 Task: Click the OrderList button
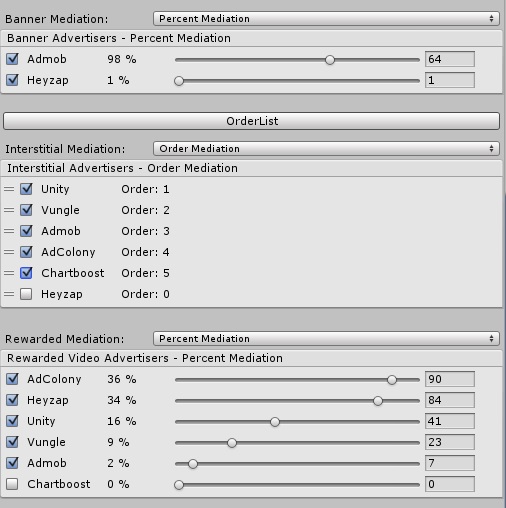pyautogui.click(x=252, y=121)
